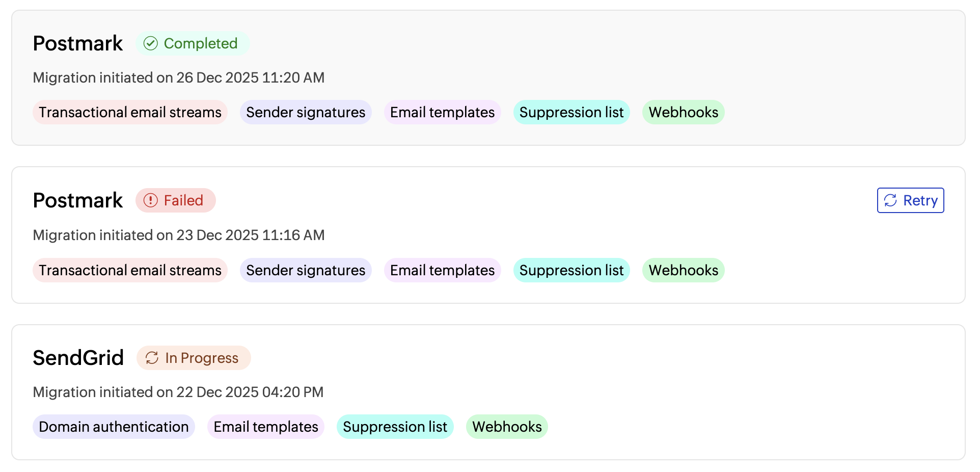The width and height of the screenshot is (980, 472).
Task: Click Webhooks tag in the failed Postmark card
Action: click(683, 270)
